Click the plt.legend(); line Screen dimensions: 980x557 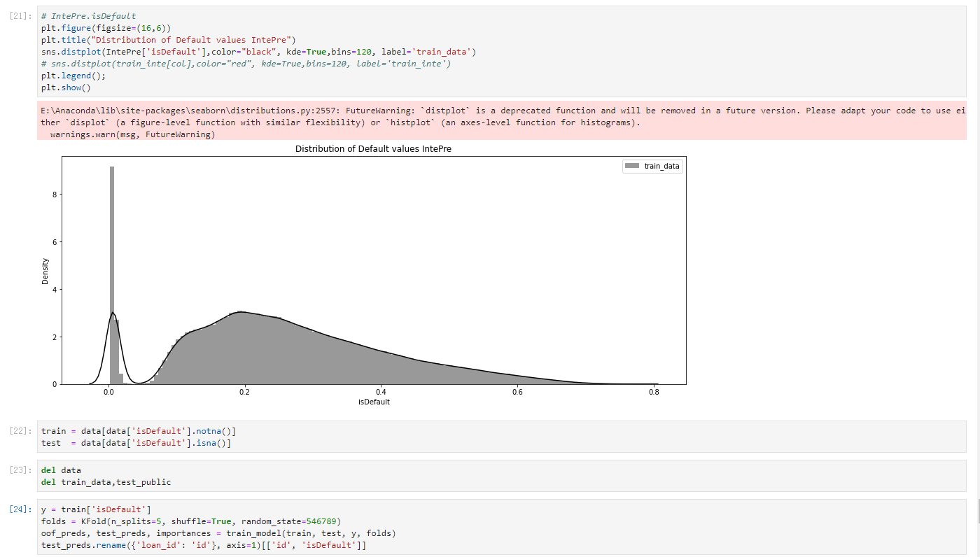73,76
